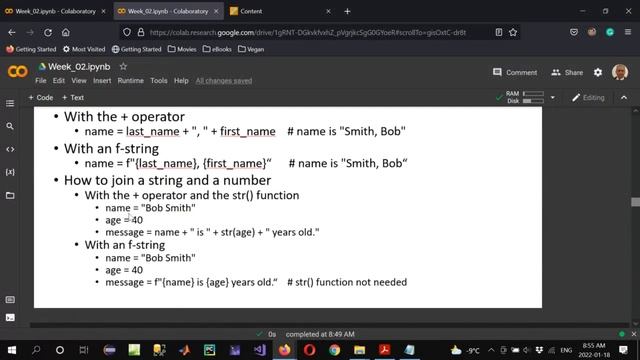Screen dimensions: 640x360
Task: Expand RAM and Disk connection dropdown arrow
Action: pyautogui.click(x=553, y=98)
